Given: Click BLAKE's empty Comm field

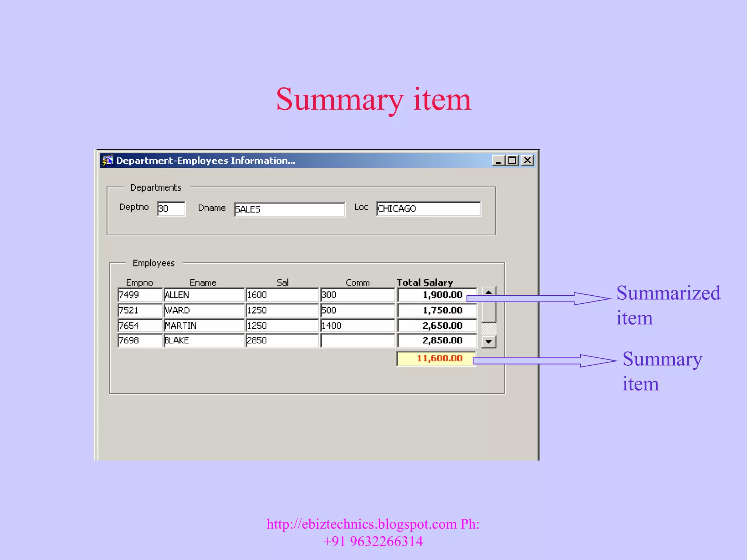Looking at the screenshot, I should 357,341.
